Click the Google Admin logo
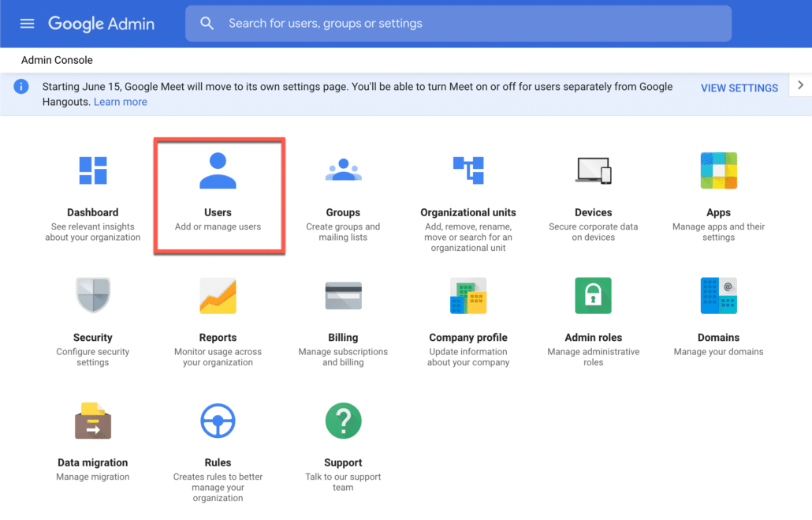The image size is (812, 520). (x=101, y=24)
